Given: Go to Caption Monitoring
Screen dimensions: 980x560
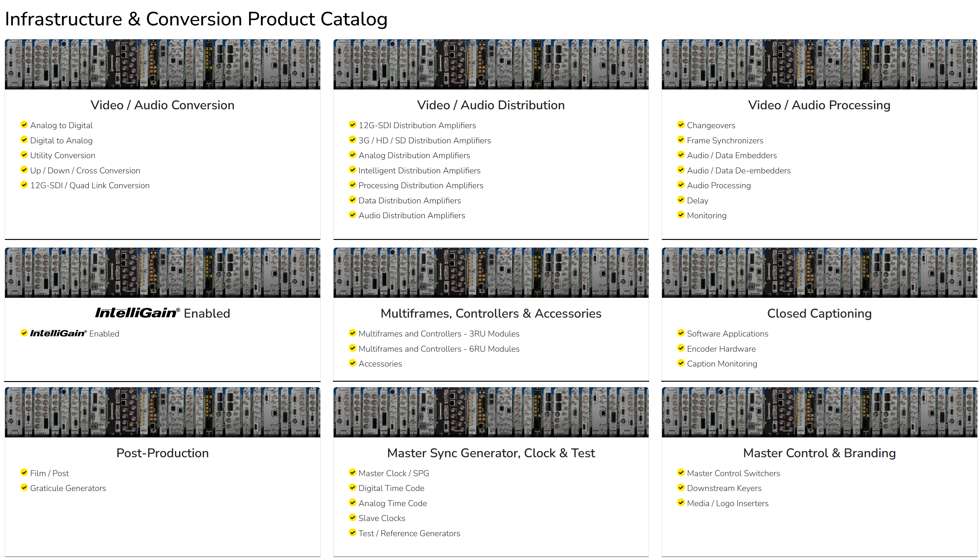Looking at the screenshot, I should [x=722, y=364].
